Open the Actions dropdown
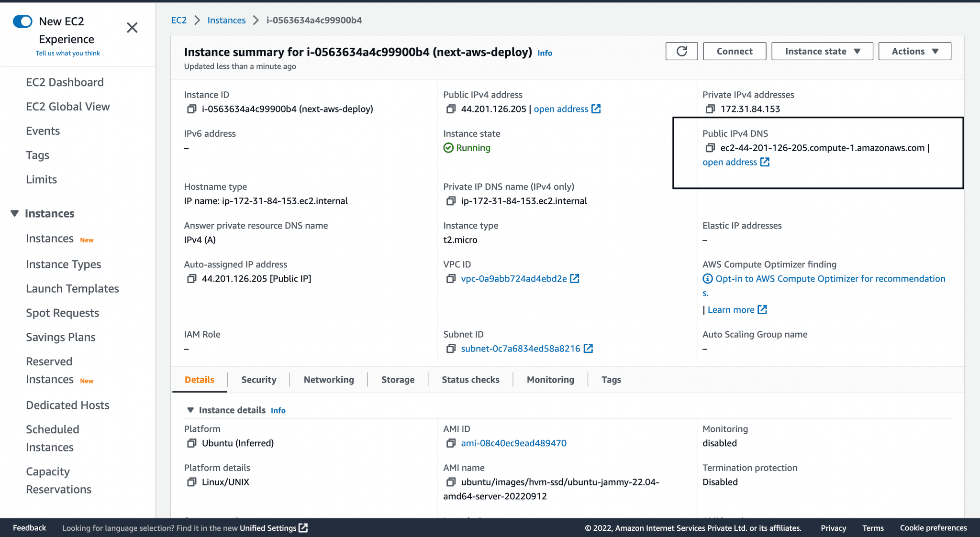Screen dimensions: 980x537 914,51
